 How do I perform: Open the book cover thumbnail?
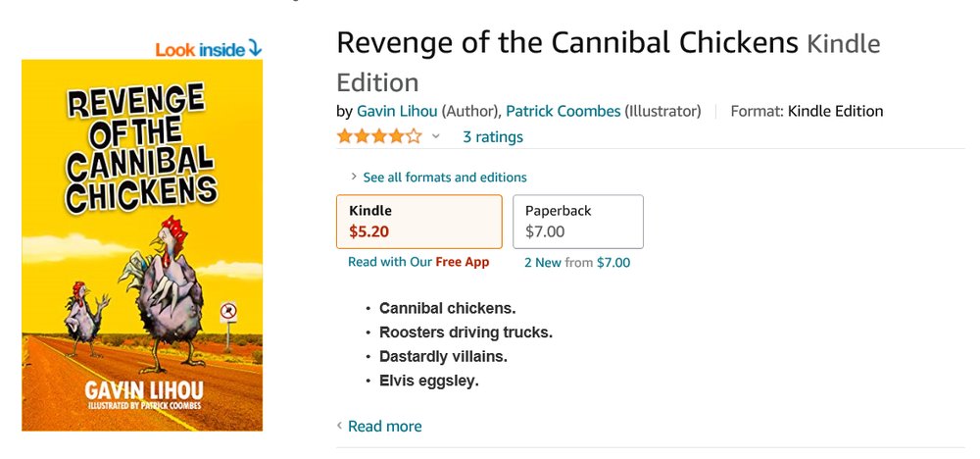coord(142,245)
